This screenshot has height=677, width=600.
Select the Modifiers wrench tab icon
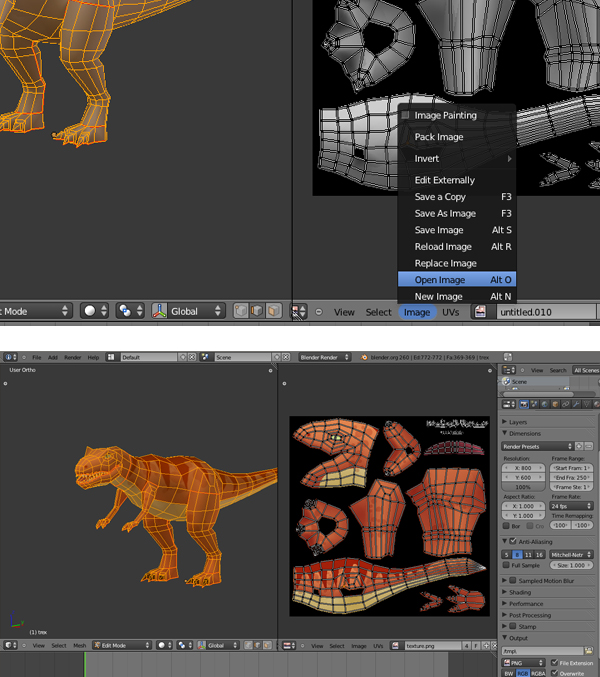(x=576, y=405)
